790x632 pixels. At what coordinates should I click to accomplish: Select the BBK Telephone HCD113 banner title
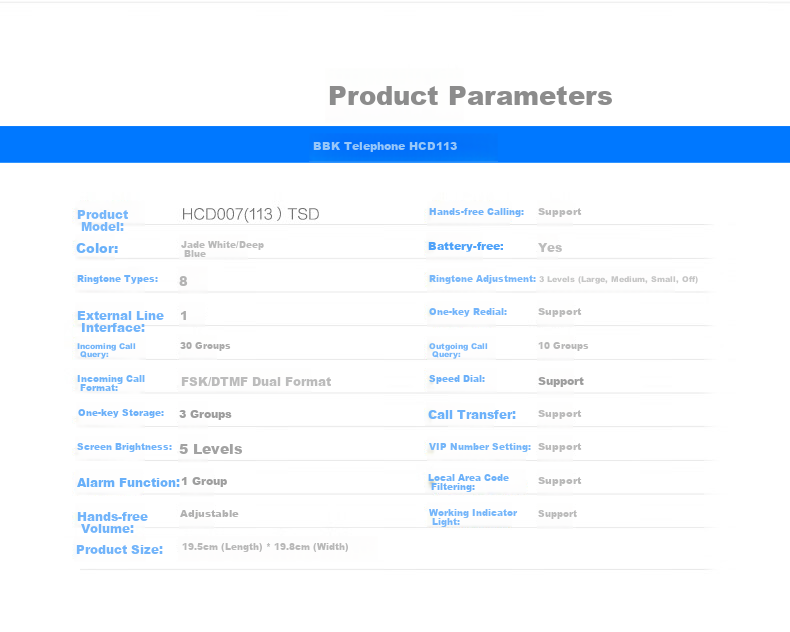click(x=385, y=146)
